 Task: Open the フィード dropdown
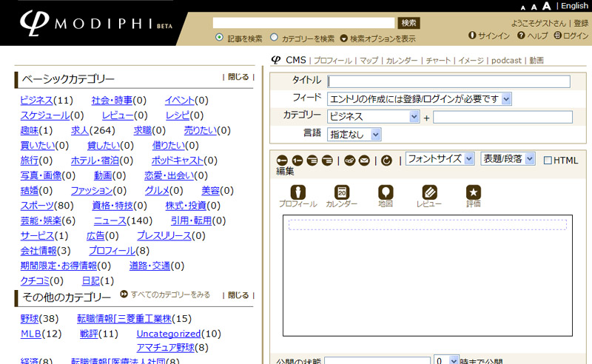419,99
